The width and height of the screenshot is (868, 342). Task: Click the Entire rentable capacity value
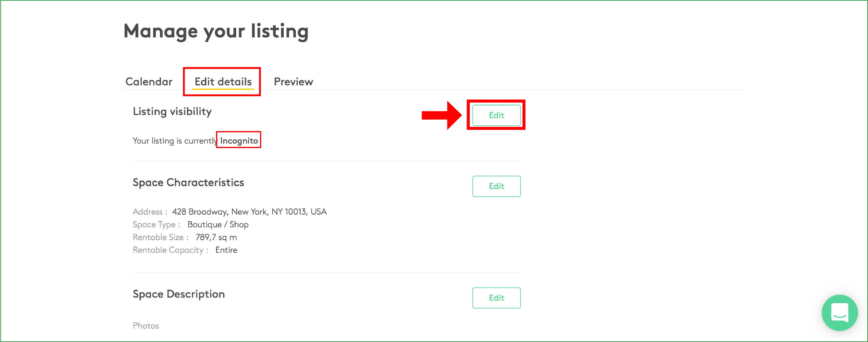coord(226,250)
